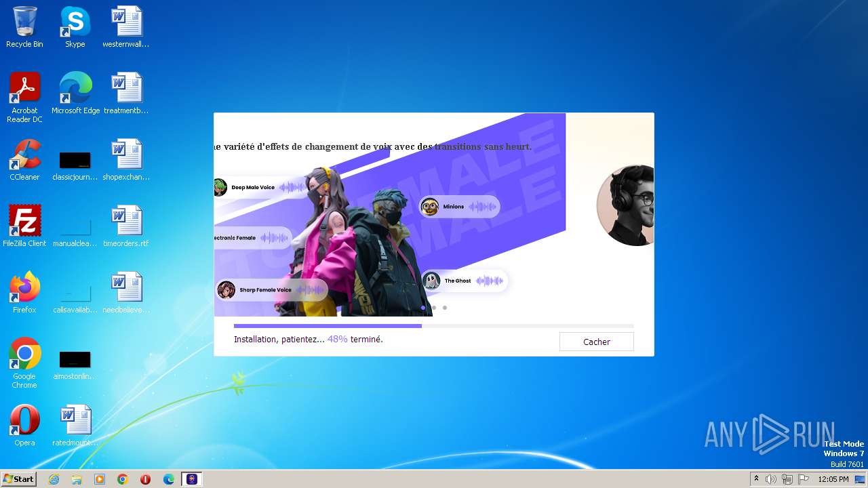Open Acrobat Reader DC desktop icon

(x=24, y=98)
